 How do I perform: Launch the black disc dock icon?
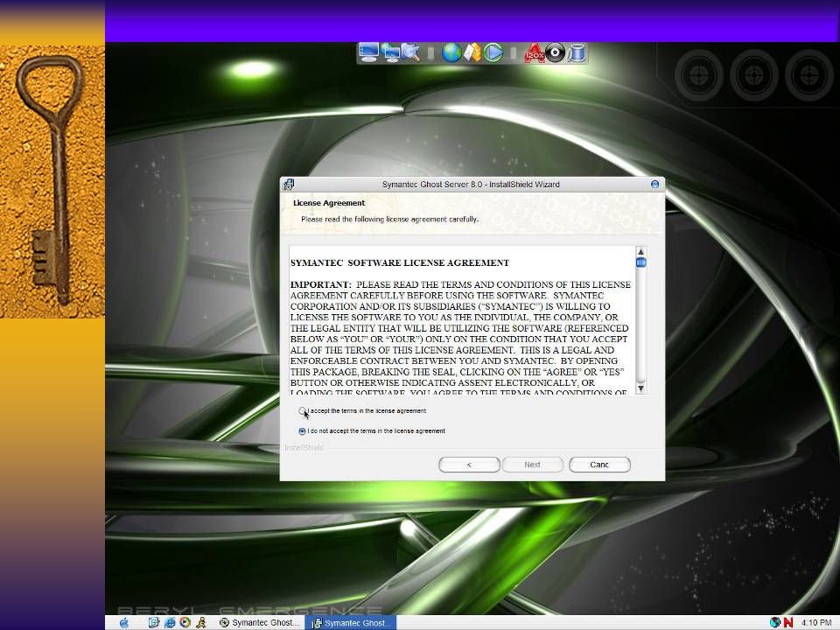(555, 52)
